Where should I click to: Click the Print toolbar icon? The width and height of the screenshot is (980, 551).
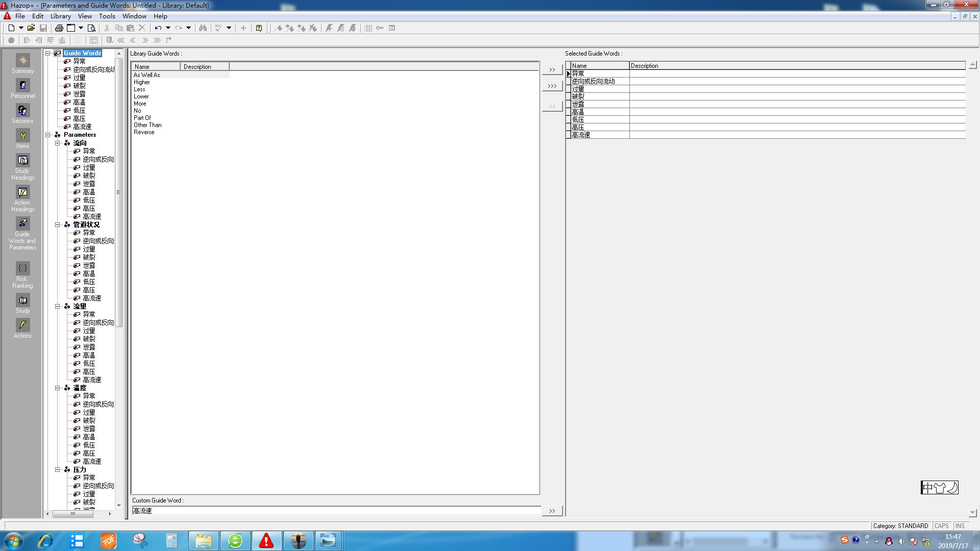pos(59,28)
